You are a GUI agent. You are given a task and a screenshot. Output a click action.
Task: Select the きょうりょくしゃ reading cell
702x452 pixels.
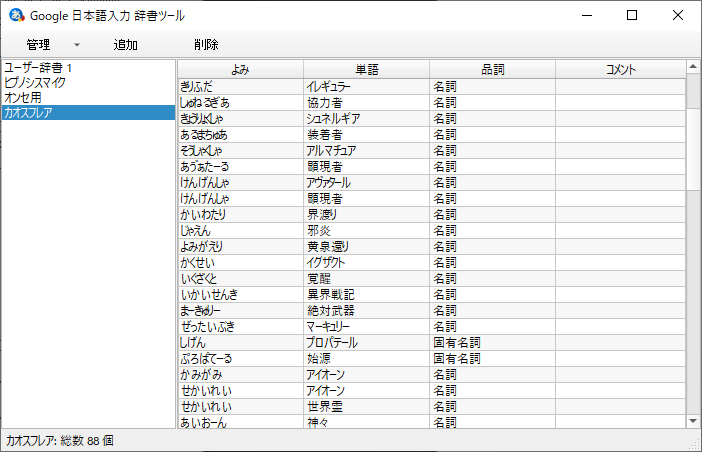tap(240, 119)
